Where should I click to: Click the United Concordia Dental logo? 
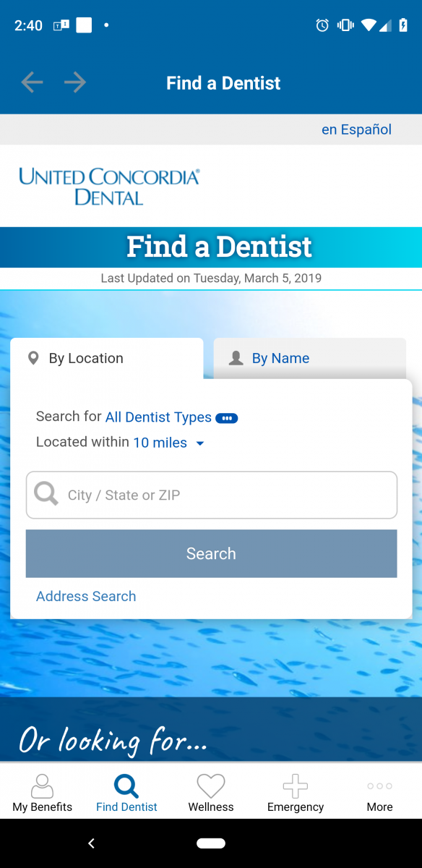(x=109, y=186)
